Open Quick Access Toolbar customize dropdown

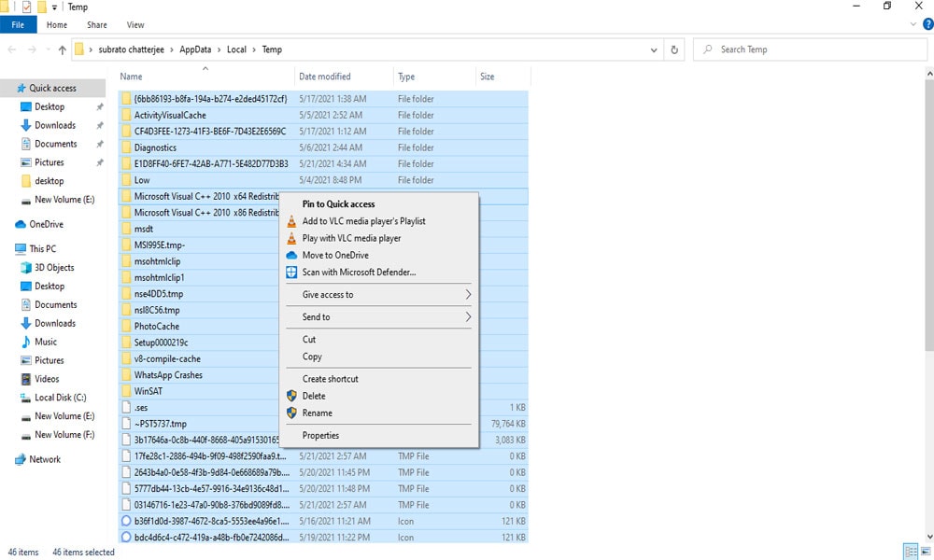[54, 7]
